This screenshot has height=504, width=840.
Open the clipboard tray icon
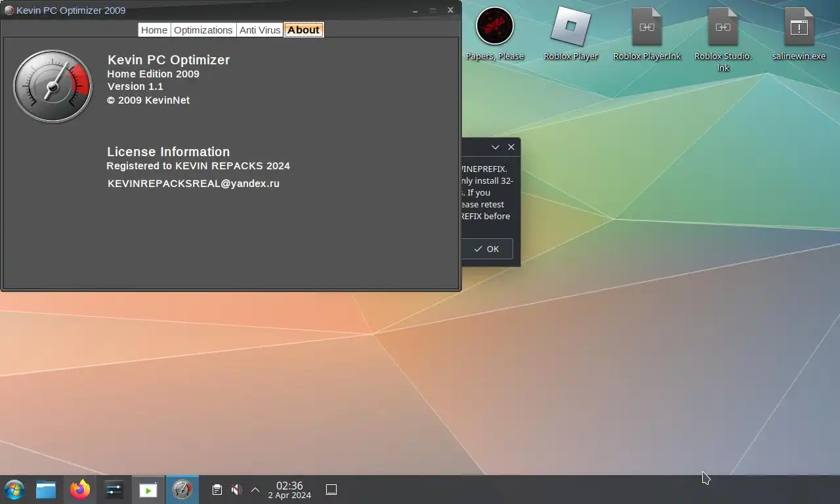[217, 490]
